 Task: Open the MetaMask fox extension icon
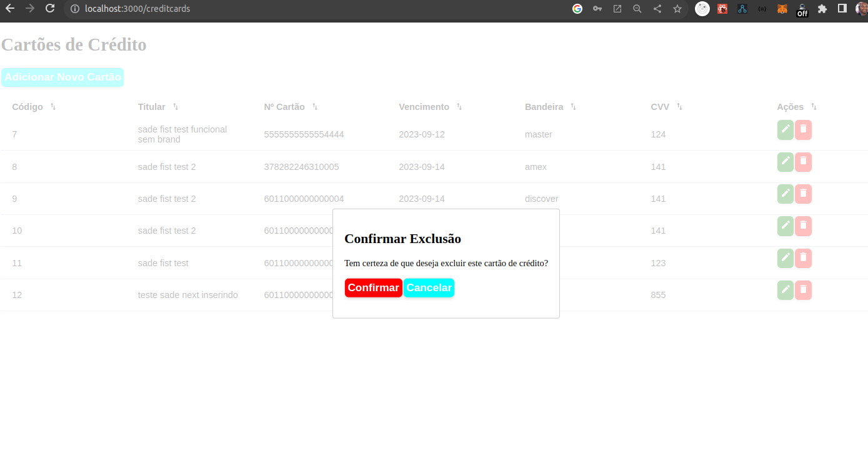pyautogui.click(x=782, y=9)
